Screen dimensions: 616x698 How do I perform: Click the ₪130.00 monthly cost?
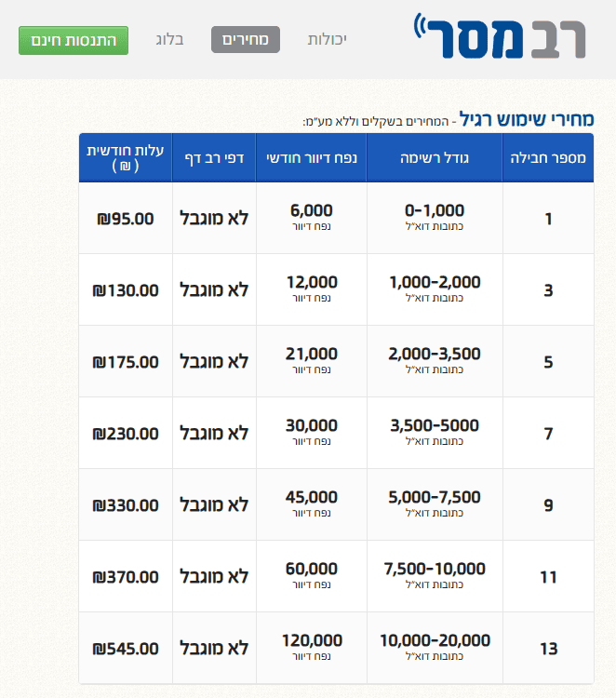[126, 290]
